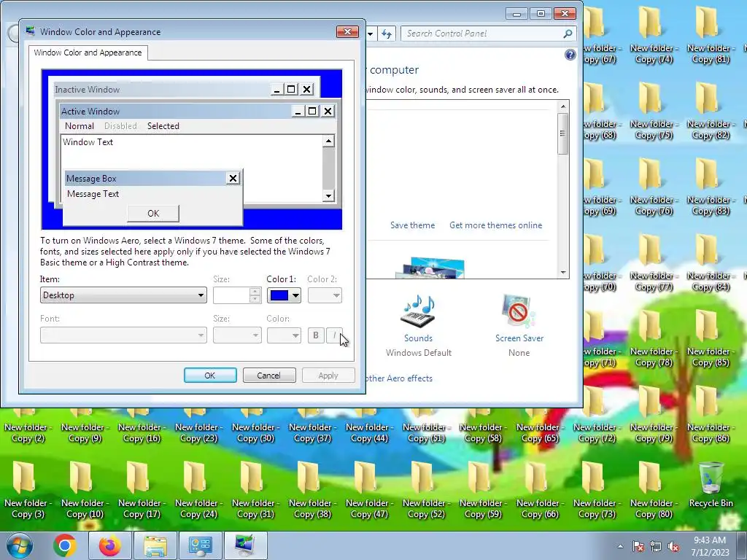Select the Window Color and Appearance tab

(x=88, y=52)
